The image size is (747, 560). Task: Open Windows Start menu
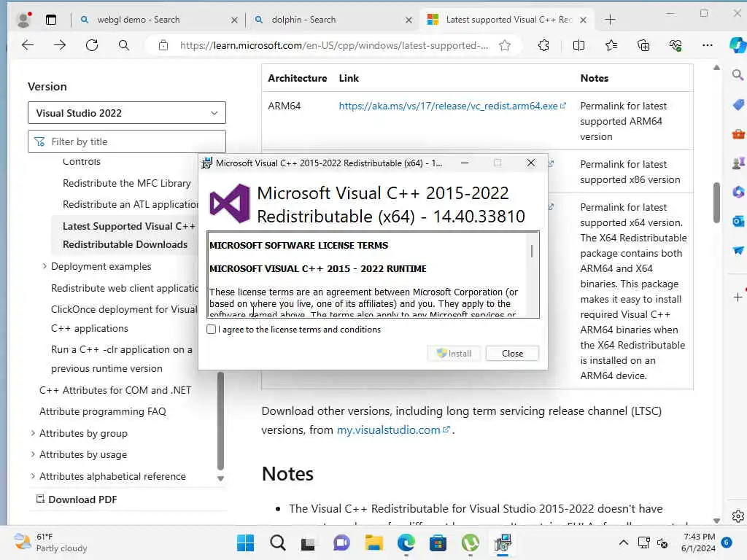click(x=245, y=542)
